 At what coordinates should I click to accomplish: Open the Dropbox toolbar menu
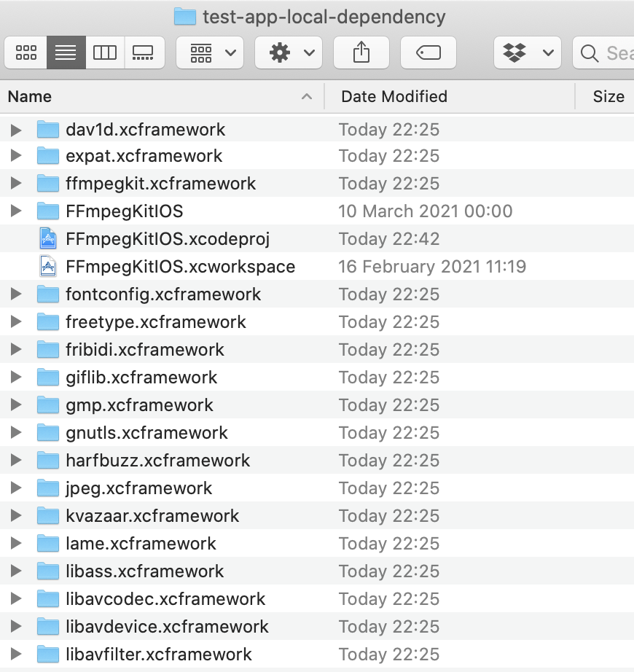(528, 52)
